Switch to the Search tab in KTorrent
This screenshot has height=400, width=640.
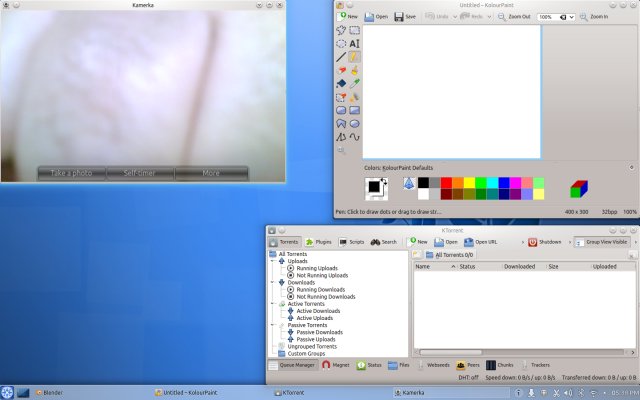[384, 242]
